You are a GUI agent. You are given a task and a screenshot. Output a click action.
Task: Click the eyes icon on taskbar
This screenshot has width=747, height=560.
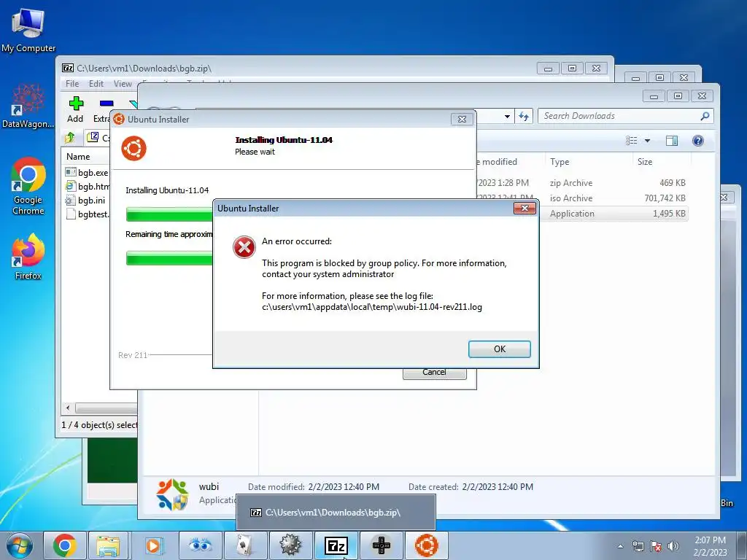point(200,545)
